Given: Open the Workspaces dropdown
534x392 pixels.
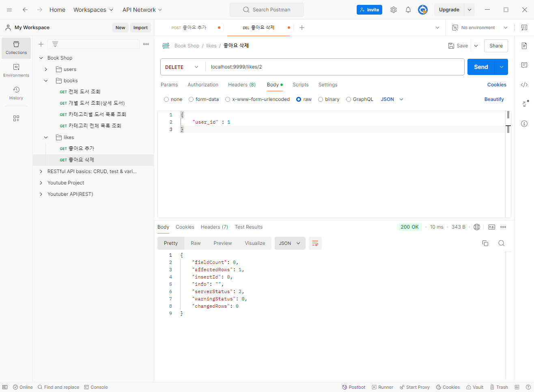Looking at the screenshot, I should point(93,10).
